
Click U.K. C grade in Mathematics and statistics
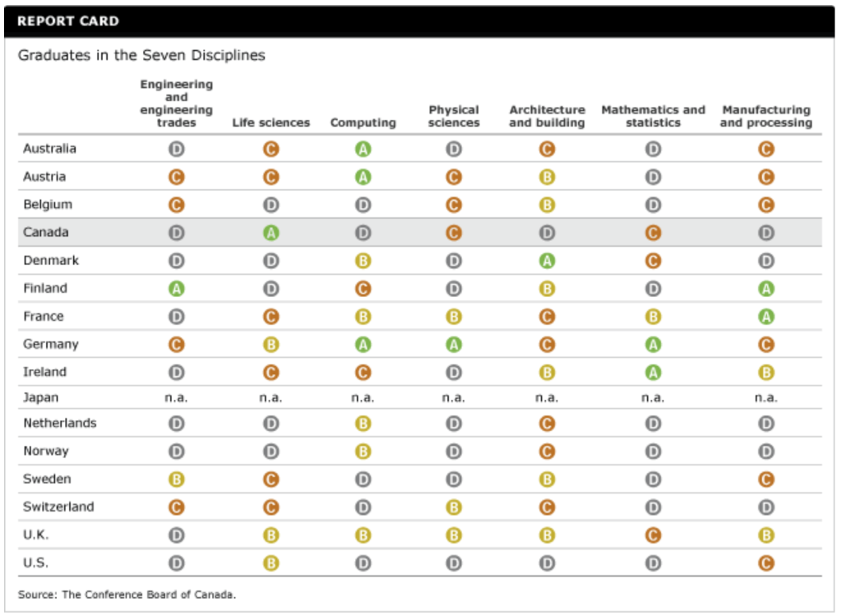(x=653, y=535)
